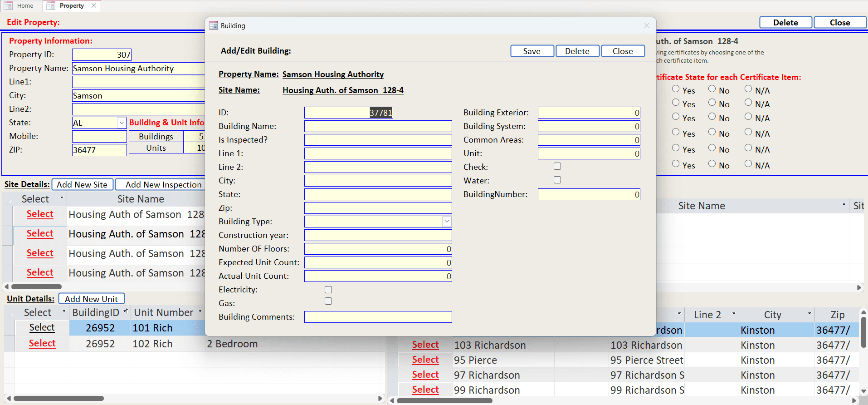The image size is (868, 405).
Task: Click the Building Name input field
Action: click(x=378, y=126)
